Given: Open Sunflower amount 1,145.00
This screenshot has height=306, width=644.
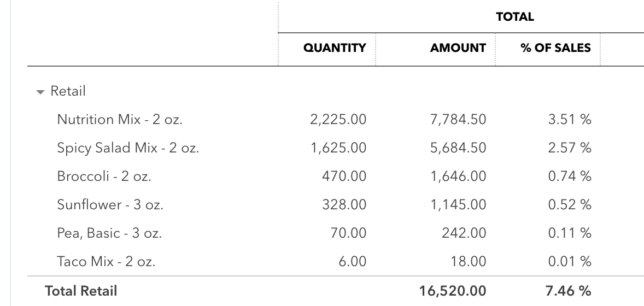Looking at the screenshot, I should click(458, 205).
